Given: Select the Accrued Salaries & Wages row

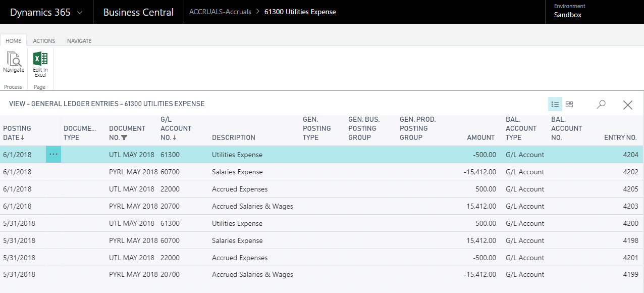Looking at the screenshot, I should [252, 206].
